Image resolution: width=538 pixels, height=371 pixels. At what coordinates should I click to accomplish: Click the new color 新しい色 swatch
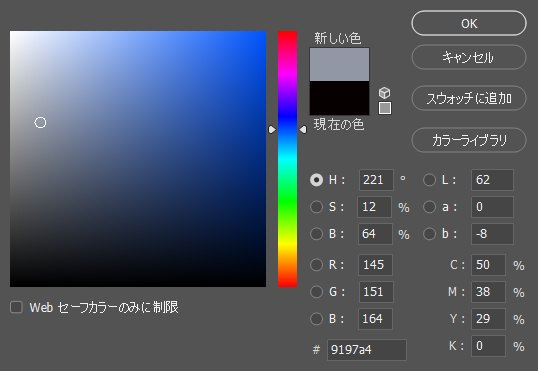coord(339,65)
